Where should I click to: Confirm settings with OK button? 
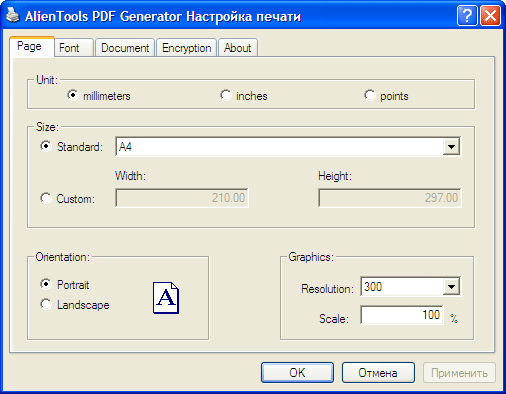(x=297, y=372)
